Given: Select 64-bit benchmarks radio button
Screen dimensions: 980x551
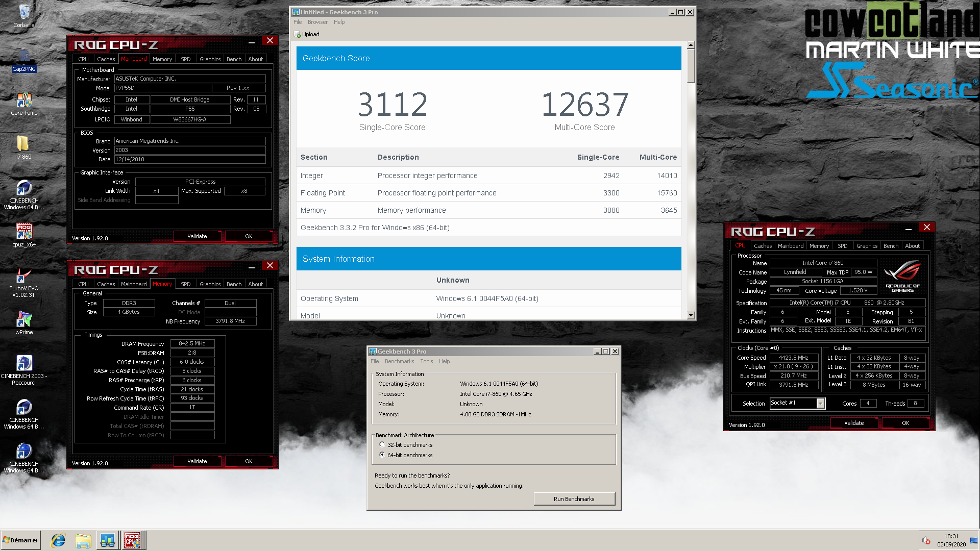Looking at the screenshot, I should click(x=382, y=455).
